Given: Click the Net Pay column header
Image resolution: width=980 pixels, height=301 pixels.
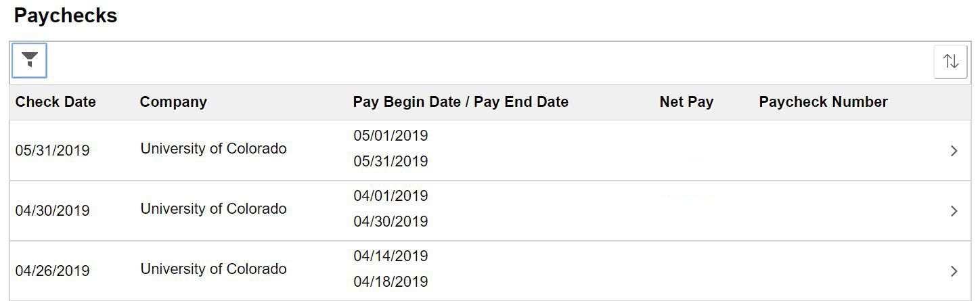Looking at the screenshot, I should tap(686, 102).
